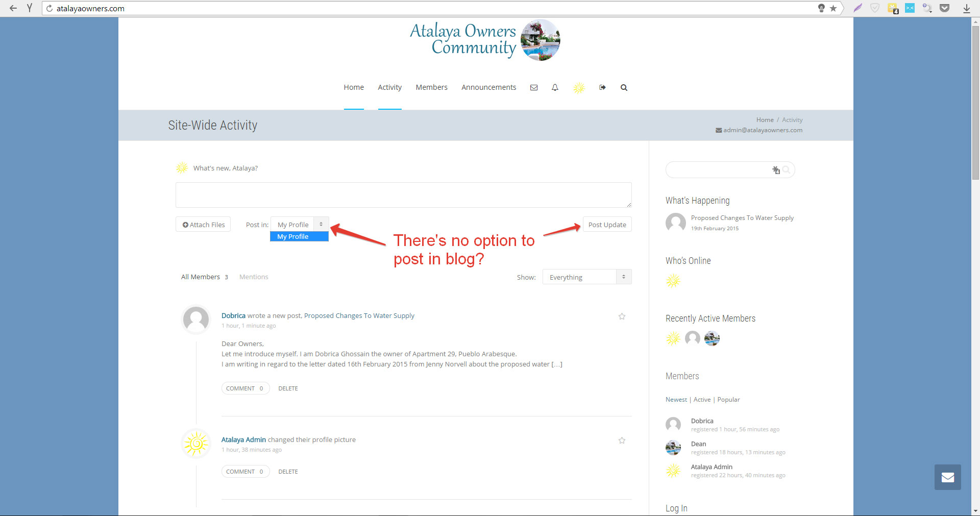Click the browser page vertical scrollbar
This screenshot has height=516, width=980.
click(x=975, y=102)
